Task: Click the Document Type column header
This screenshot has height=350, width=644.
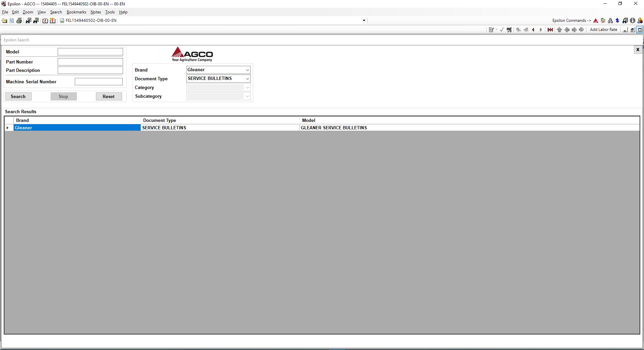Action: tap(220, 120)
